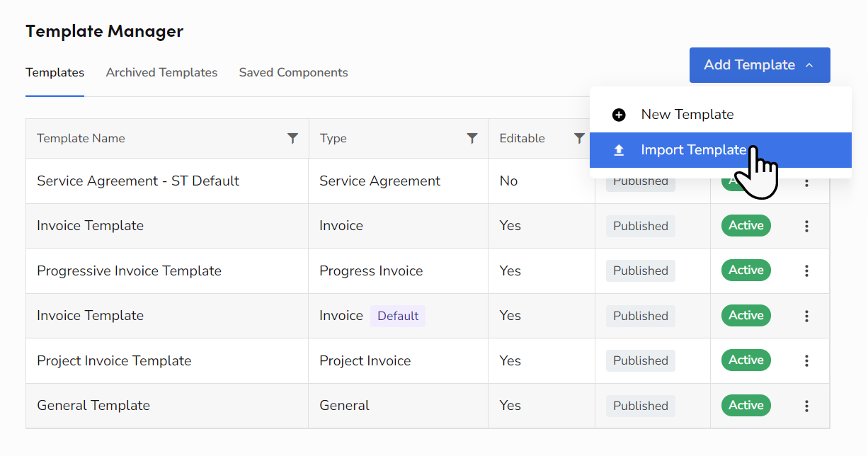Click the plus icon beside New Template
This screenshot has width=868, height=456.
(619, 115)
